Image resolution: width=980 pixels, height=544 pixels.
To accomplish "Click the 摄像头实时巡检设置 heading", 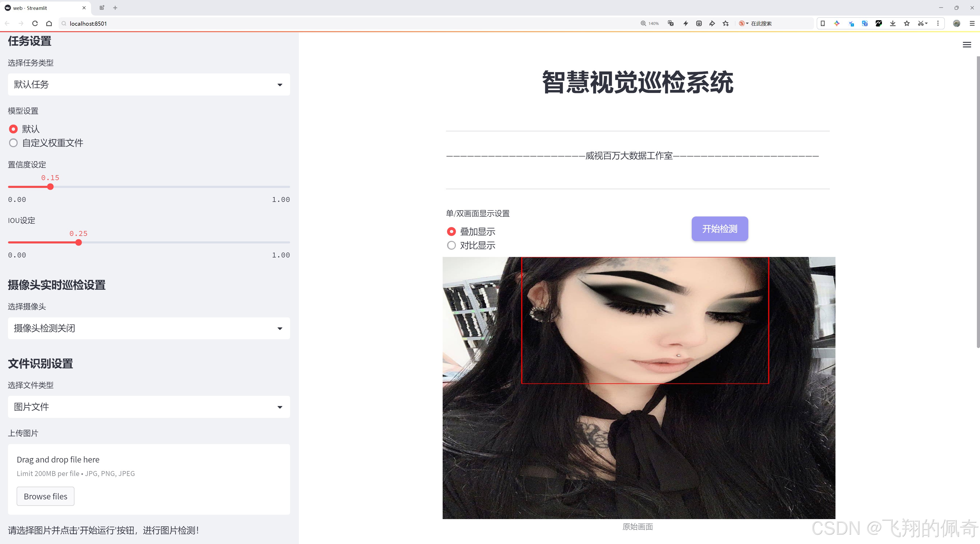I will (57, 285).
